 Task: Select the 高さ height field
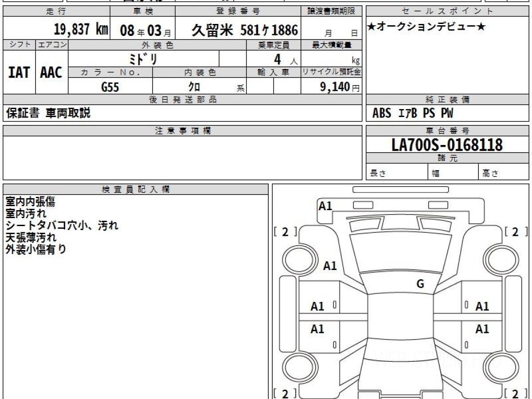(504, 172)
